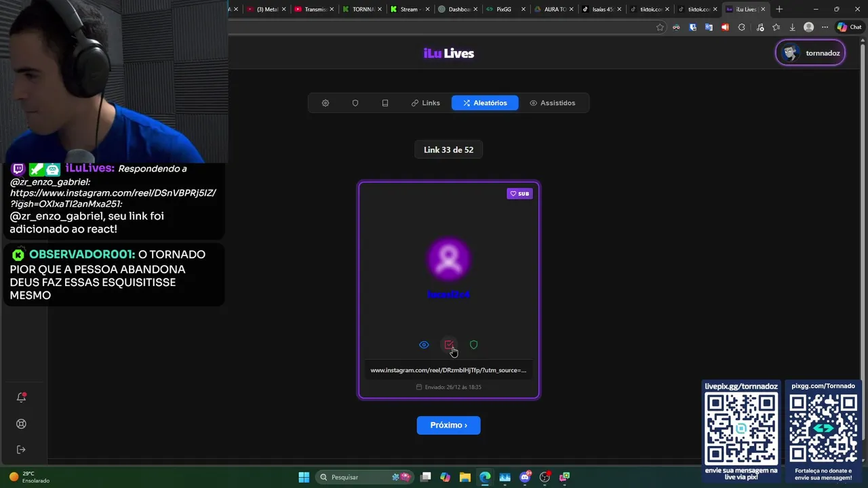Click the pixgg.com/Tornnado QR code
The image size is (868, 488).
point(823,428)
